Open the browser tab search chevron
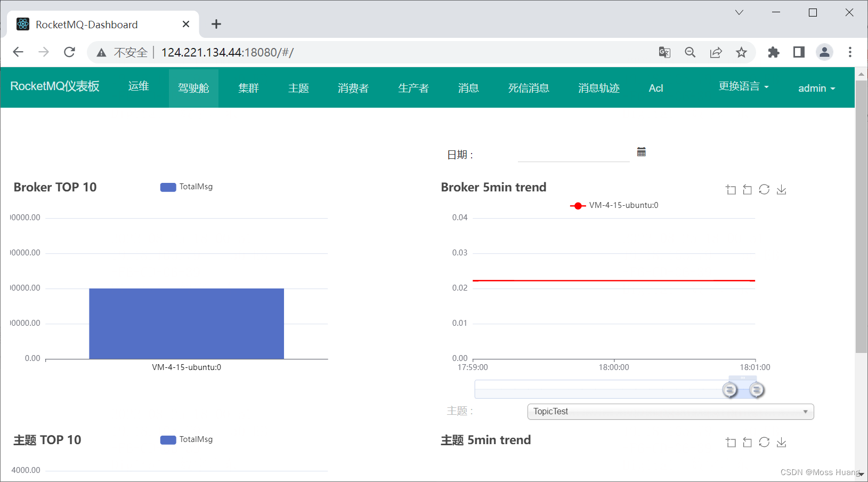Viewport: 868px width, 482px height. 739,12
